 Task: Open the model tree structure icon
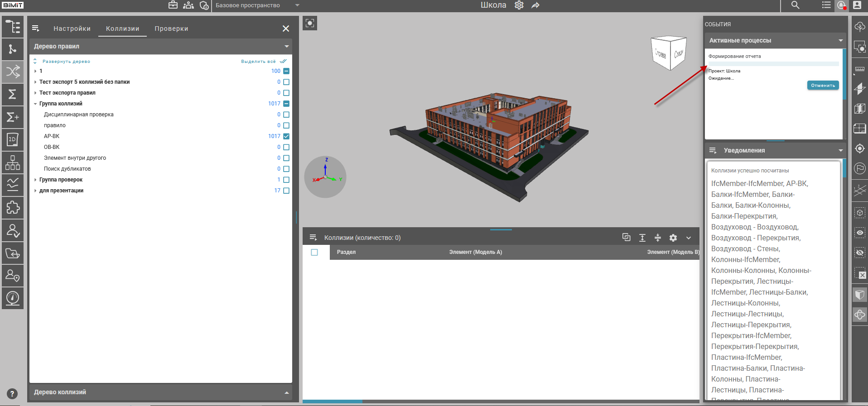(x=13, y=27)
